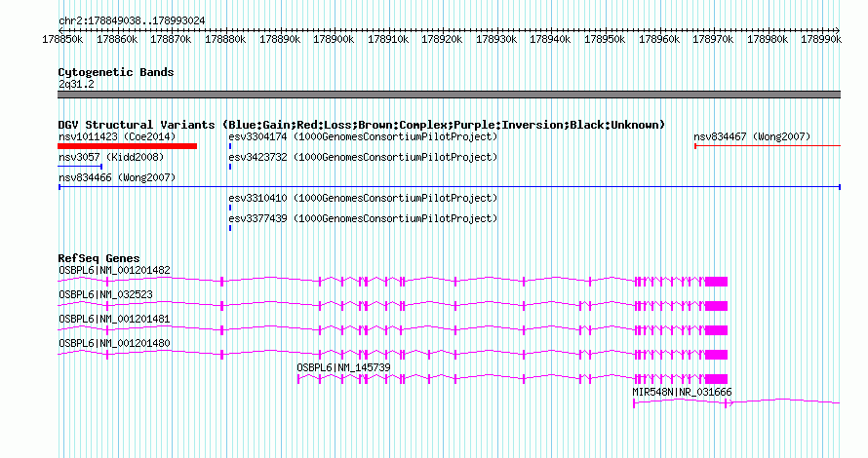Viewport: 868px width, 458px height.
Task: Click the gray 2q31.2 cytogenetic band bar
Action: pos(449,95)
